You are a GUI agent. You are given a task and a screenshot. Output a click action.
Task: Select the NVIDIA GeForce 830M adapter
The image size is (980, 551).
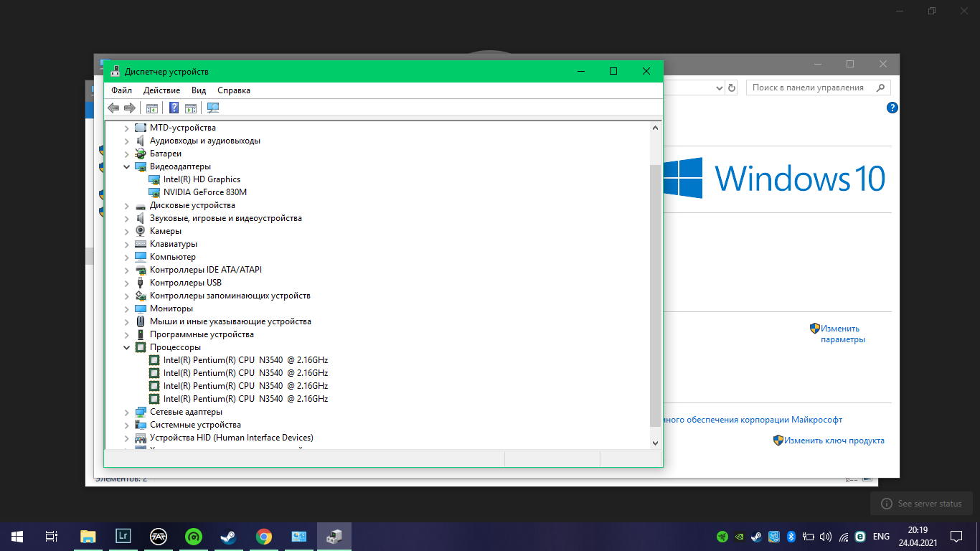click(205, 192)
